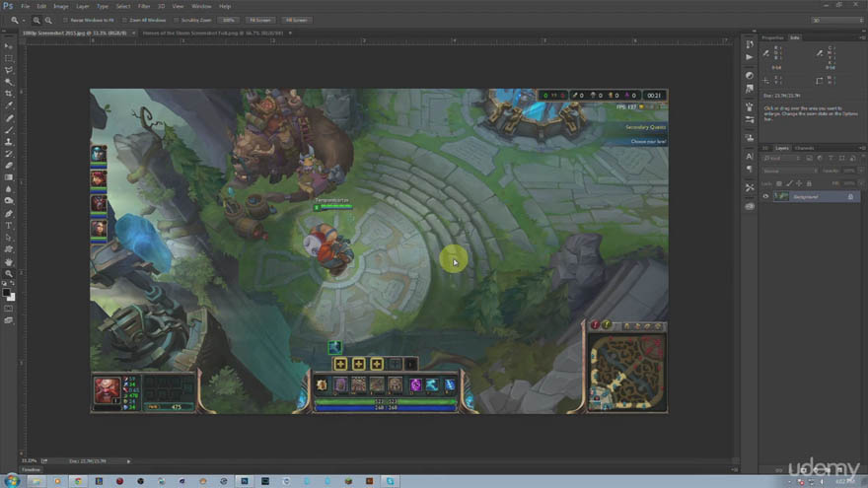Select the Blur tool
Viewport: 868px width, 488px height.
pos(8,189)
